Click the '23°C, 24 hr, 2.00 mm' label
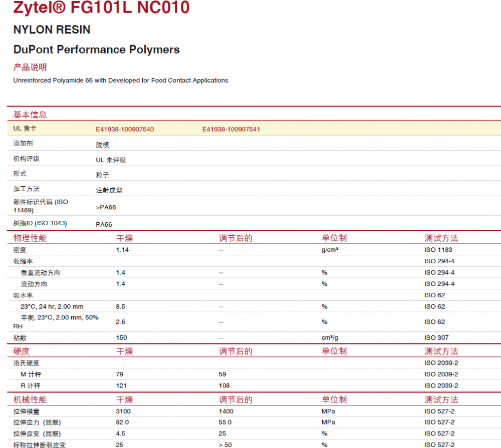 coord(52,306)
